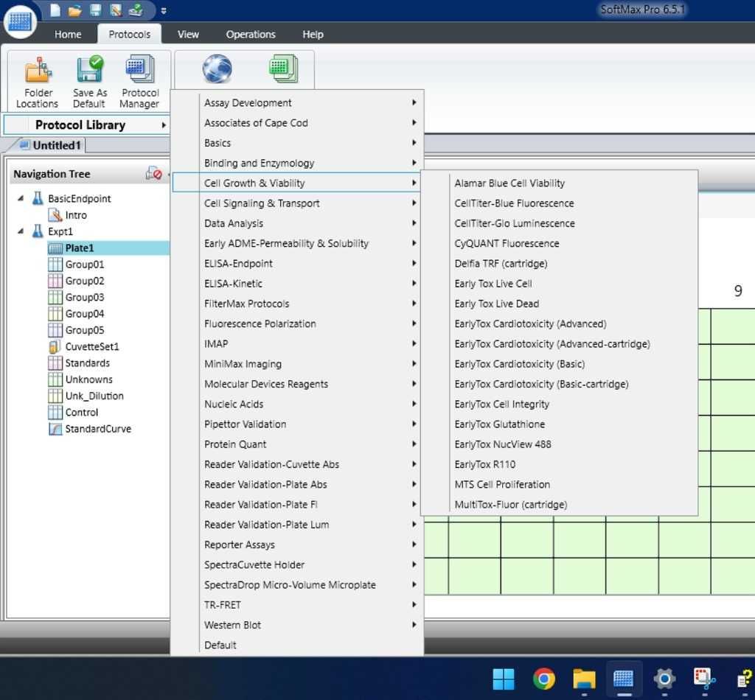Select Group01 in the Navigation Tree
The image size is (755, 700).
[85, 265]
